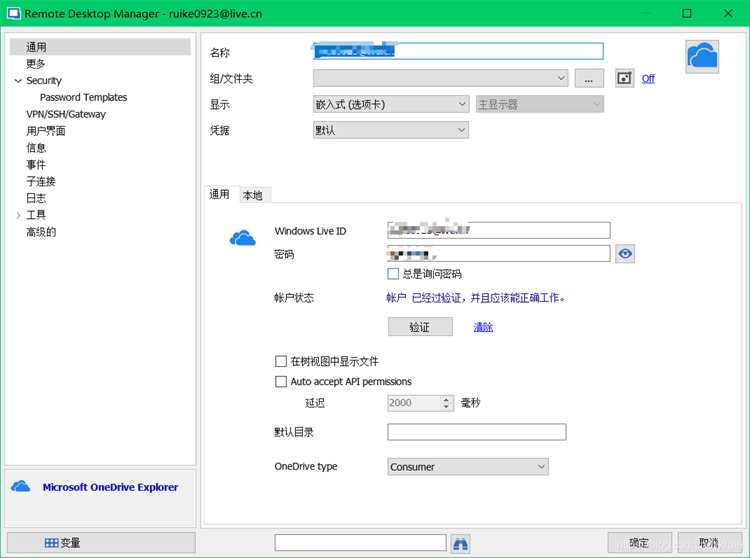Click Microsoft OneDrive Explorer label

(x=110, y=487)
